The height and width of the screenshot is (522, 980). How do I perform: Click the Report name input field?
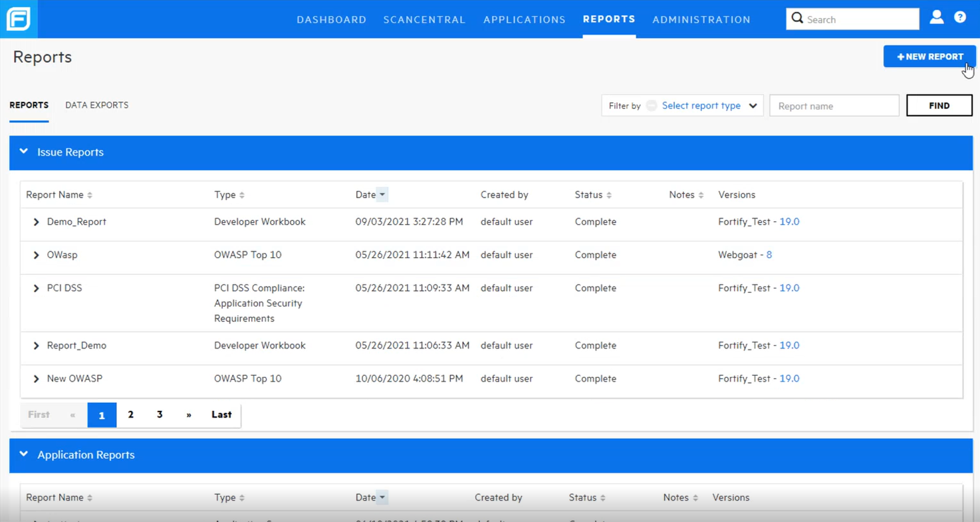point(834,106)
